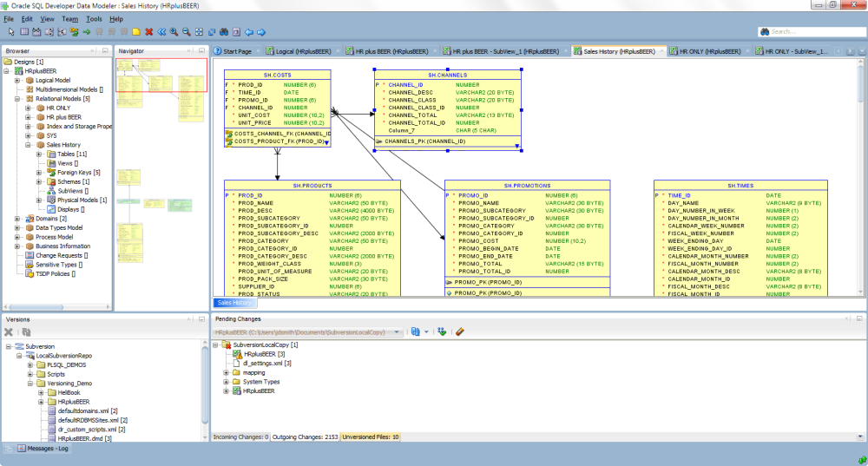
Task: Click the Fit Screen toolbar icon
Action: 200,32
